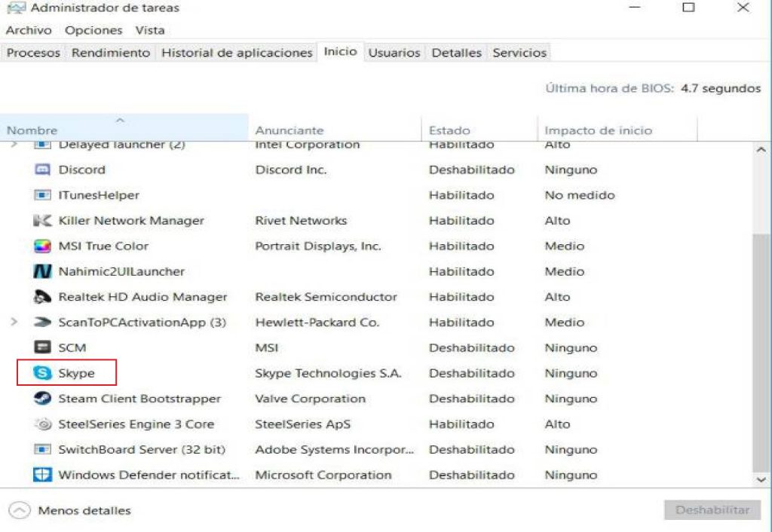The height and width of the screenshot is (532, 772).
Task: Switch to the Rendimiento tab
Action: click(112, 53)
